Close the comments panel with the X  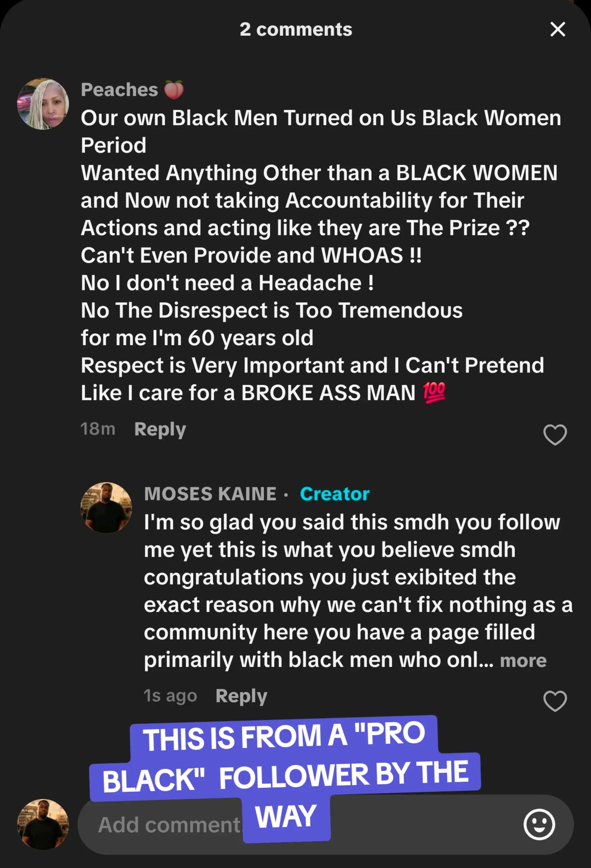pyautogui.click(x=558, y=29)
